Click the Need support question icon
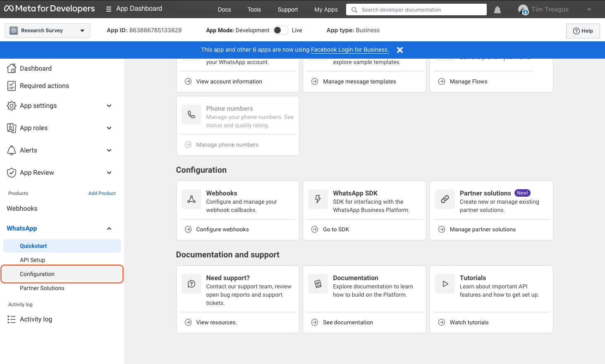This screenshot has width=605, height=364. (x=191, y=284)
